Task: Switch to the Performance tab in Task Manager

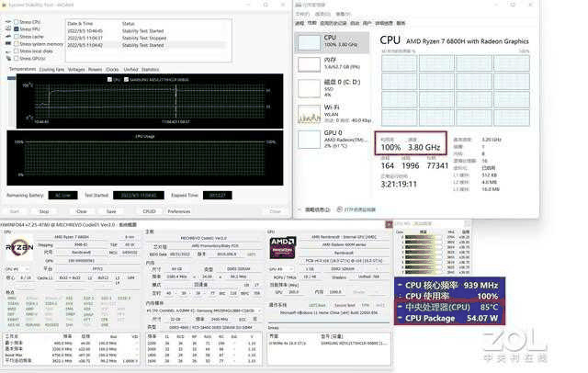Action: [312, 23]
